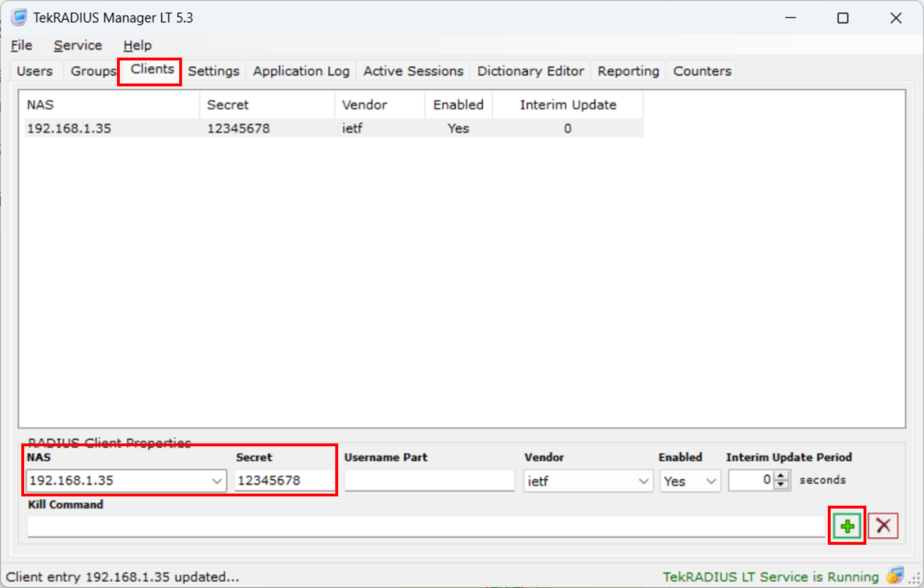Open the Service menu
This screenshot has height=588, width=924.
coord(78,45)
